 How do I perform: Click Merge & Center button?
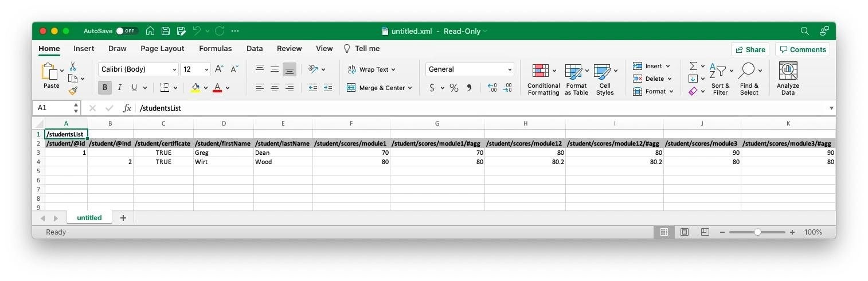[379, 88]
